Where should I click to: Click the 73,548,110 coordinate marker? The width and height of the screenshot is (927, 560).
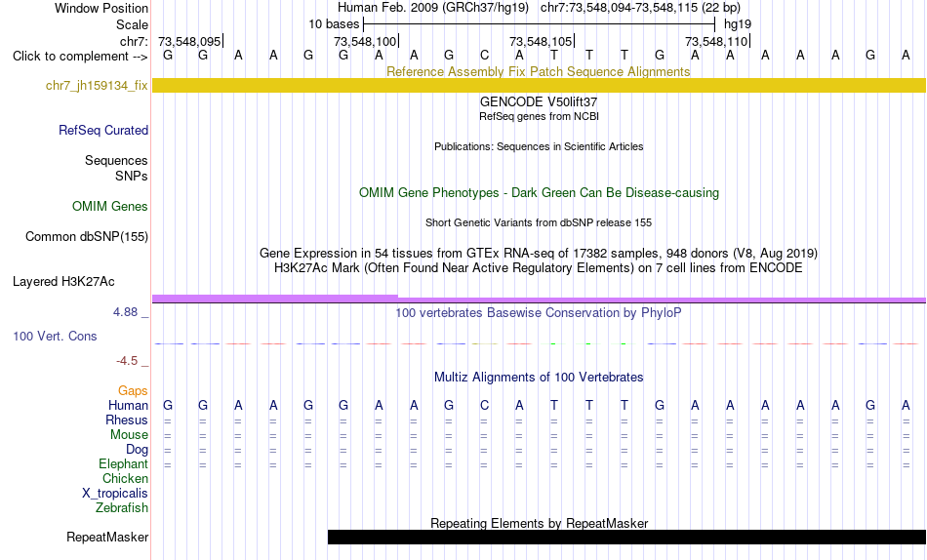(716, 41)
